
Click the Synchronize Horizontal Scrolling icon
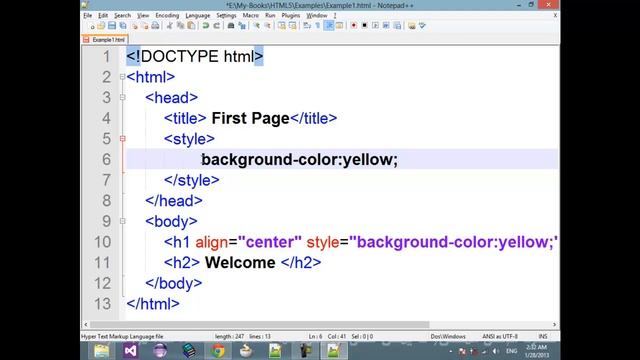coord(293,26)
